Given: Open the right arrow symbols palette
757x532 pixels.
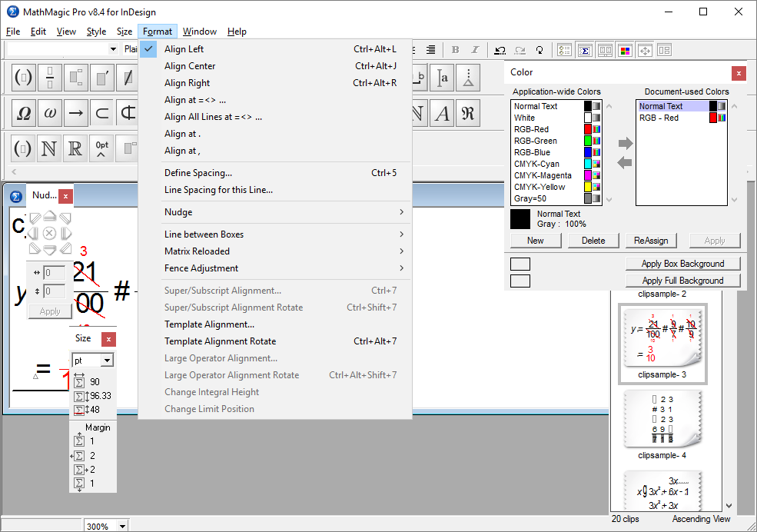Looking at the screenshot, I should click(76, 113).
